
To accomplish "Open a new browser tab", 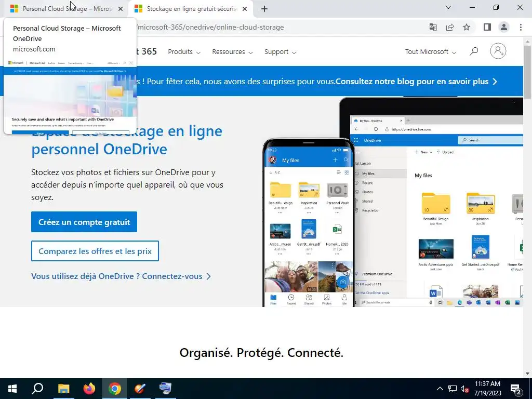I will point(264,9).
